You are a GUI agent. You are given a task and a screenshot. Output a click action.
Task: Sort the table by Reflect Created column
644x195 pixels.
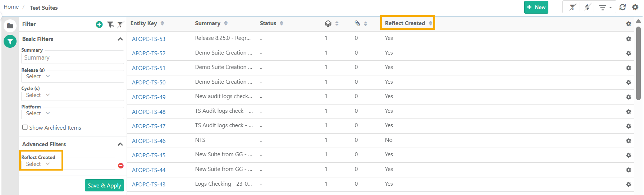[430, 23]
